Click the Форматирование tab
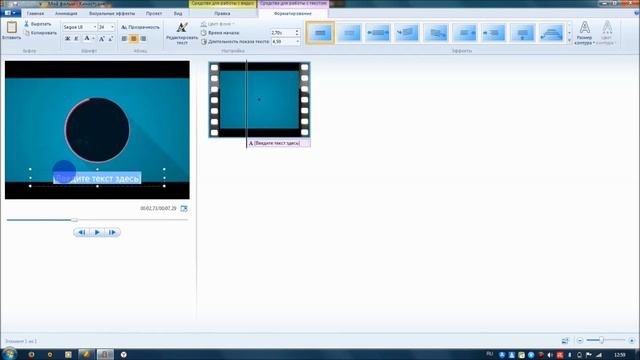 [293, 13]
